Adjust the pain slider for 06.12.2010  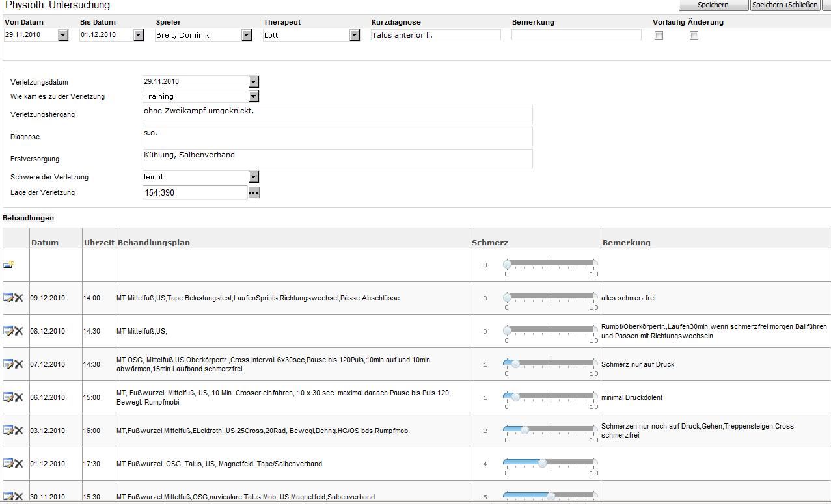550,396
